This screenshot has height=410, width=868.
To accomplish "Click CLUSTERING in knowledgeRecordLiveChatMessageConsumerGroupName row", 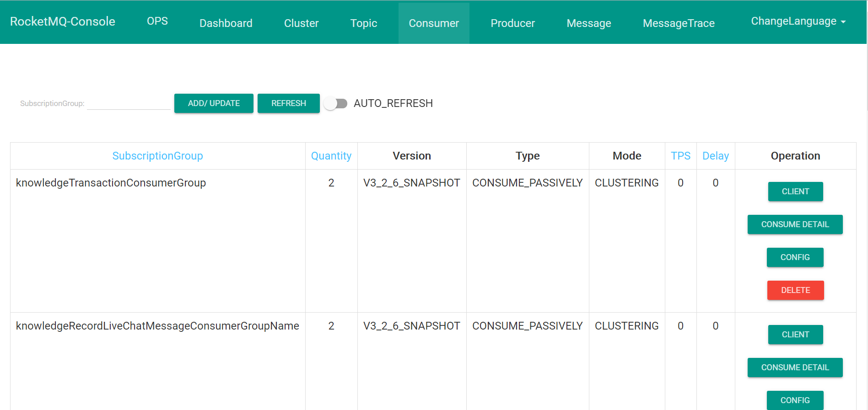I will click(x=627, y=326).
